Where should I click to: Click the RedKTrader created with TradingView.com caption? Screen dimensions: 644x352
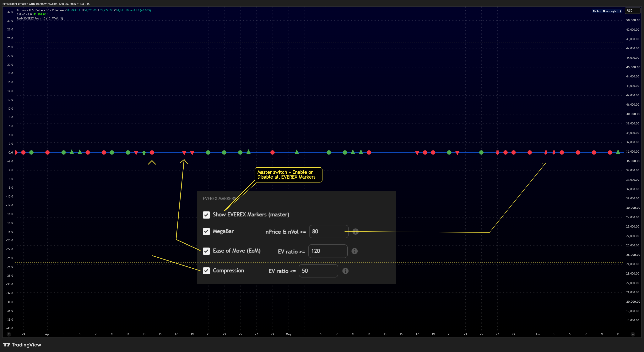tap(46, 4)
